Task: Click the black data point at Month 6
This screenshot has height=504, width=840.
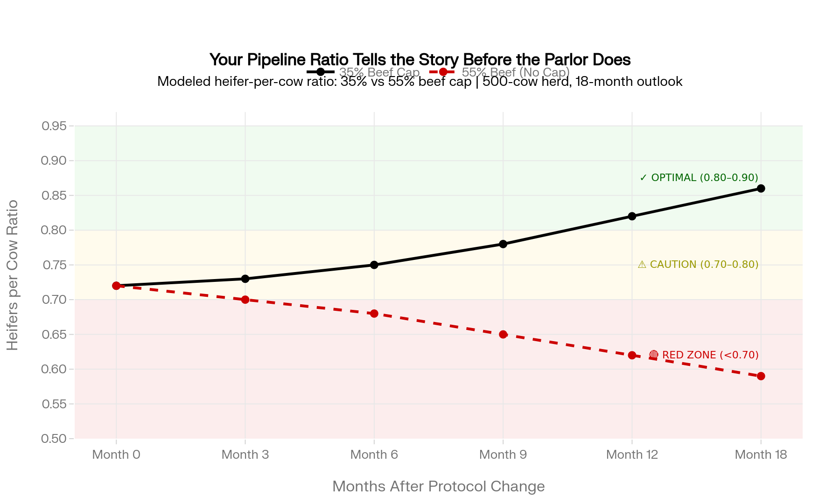Action: [374, 265]
